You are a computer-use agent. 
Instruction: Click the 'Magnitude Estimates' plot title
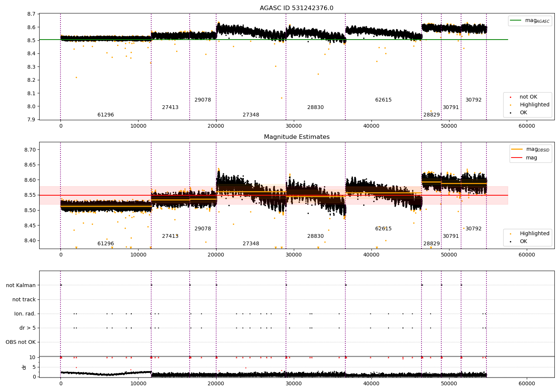pos(297,137)
